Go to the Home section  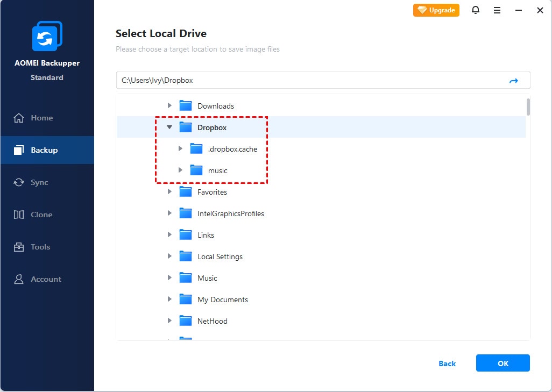click(x=47, y=118)
